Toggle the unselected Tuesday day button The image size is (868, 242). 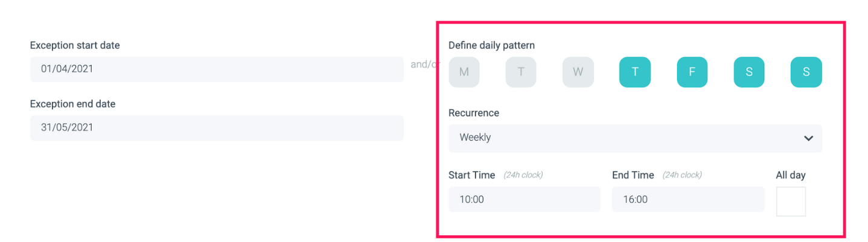(521, 72)
